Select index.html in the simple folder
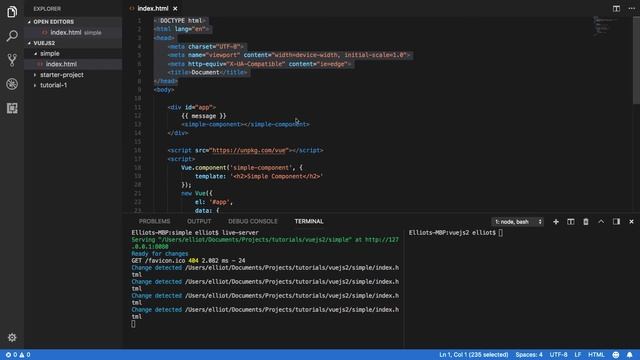The height and width of the screenshot is (360, 640). click(x=73, y=64)
